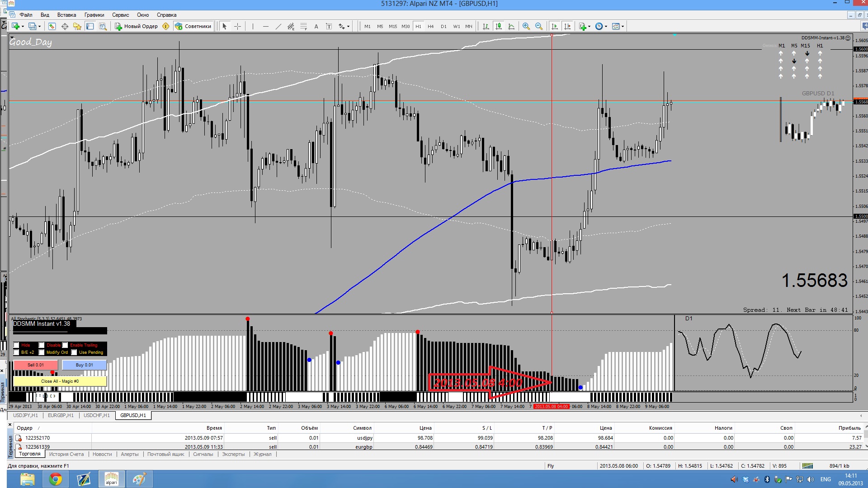Expand the Indicators list dropdown arrow
The image size is (868, 488).
coord(589,27)
